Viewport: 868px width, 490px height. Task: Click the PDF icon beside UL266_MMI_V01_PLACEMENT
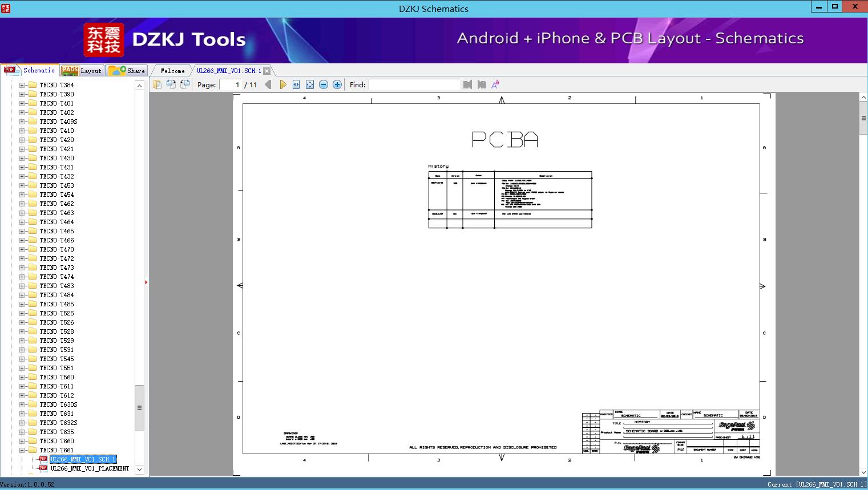pyautogui.click(x=43, y=468)
